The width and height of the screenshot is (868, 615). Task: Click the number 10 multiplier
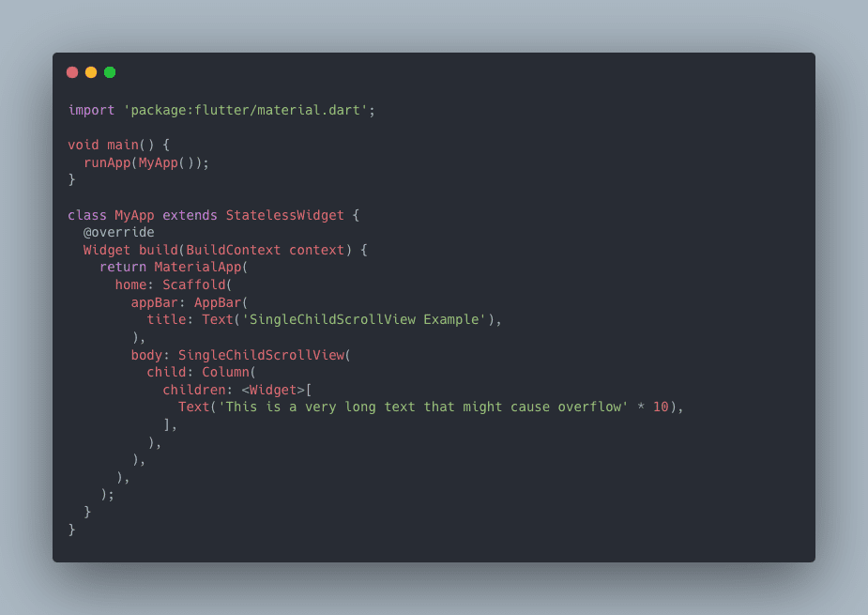[661, 407]
